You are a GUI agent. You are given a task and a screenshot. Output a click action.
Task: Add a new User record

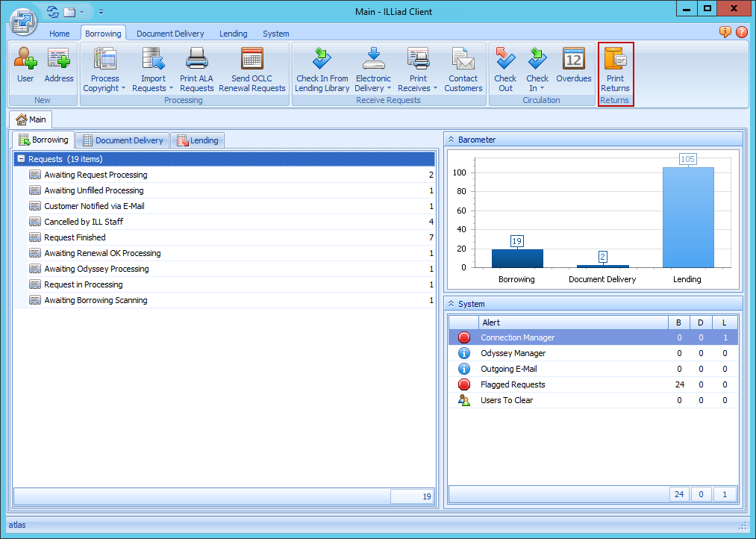[x=25, y=67]
